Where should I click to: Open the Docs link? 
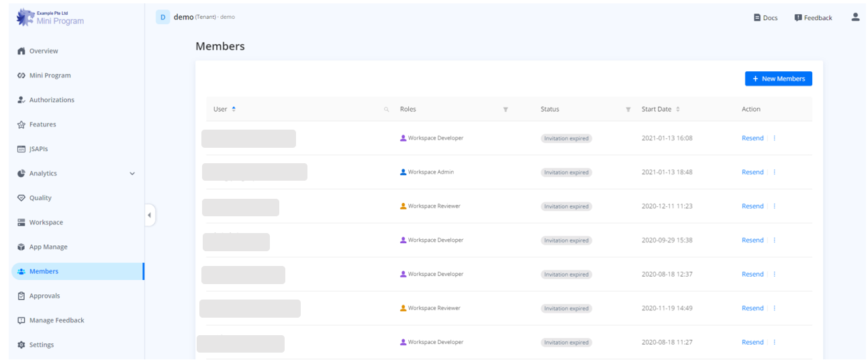[765, 17]
